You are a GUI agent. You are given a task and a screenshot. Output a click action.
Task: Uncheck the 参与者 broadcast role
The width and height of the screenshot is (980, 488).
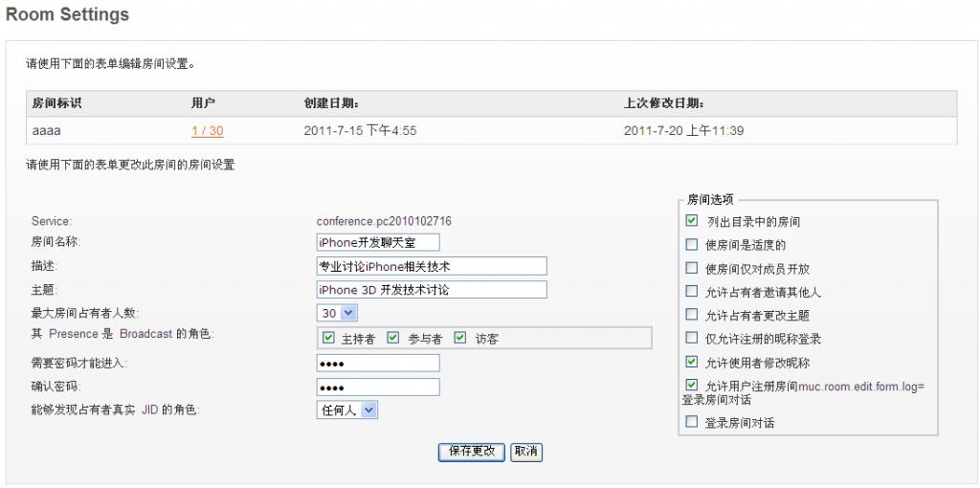[x=393, y=338]
